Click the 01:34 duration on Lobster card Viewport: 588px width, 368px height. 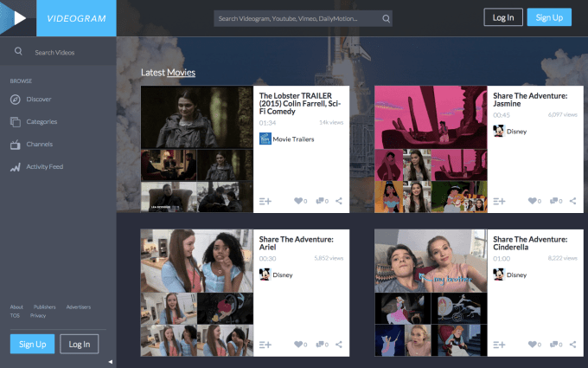(267, 123)
